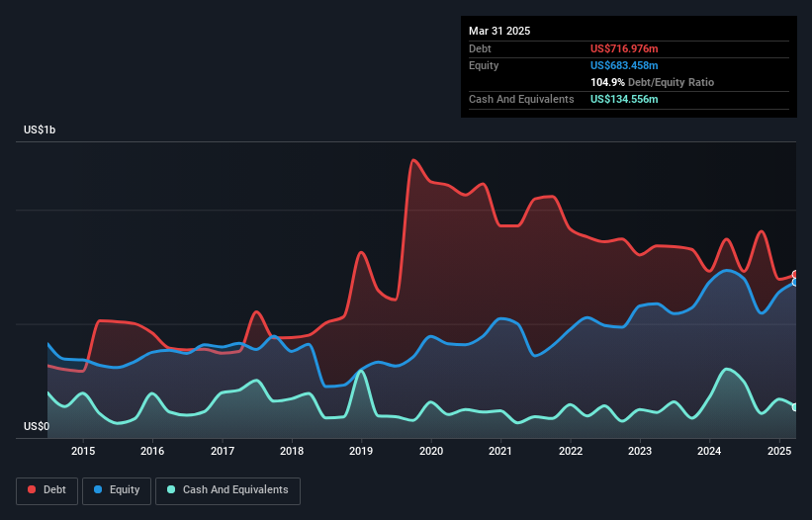Click the 2023 axis label
The width and height of the screenshot is (812, 520).
coord(640,451)
